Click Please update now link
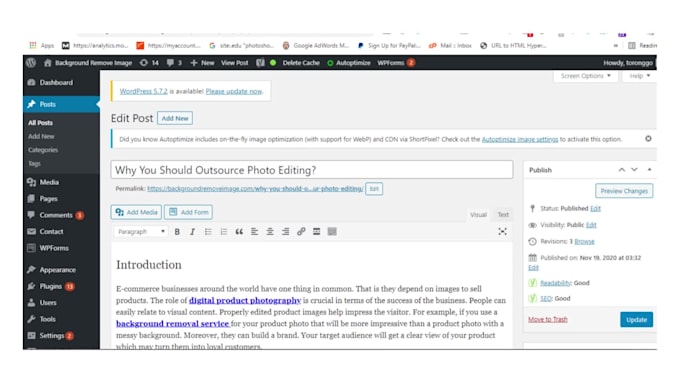Screen dimensions: 680x383 [x=234, y=91]
